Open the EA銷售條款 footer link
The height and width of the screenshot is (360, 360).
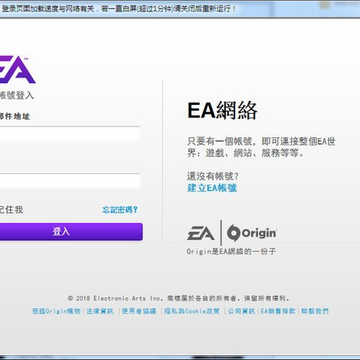278,311
